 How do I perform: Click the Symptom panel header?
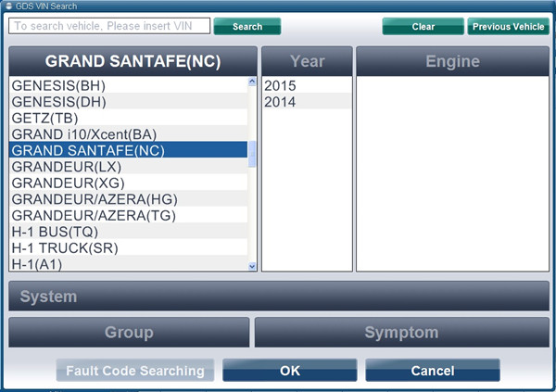point(402,333)
